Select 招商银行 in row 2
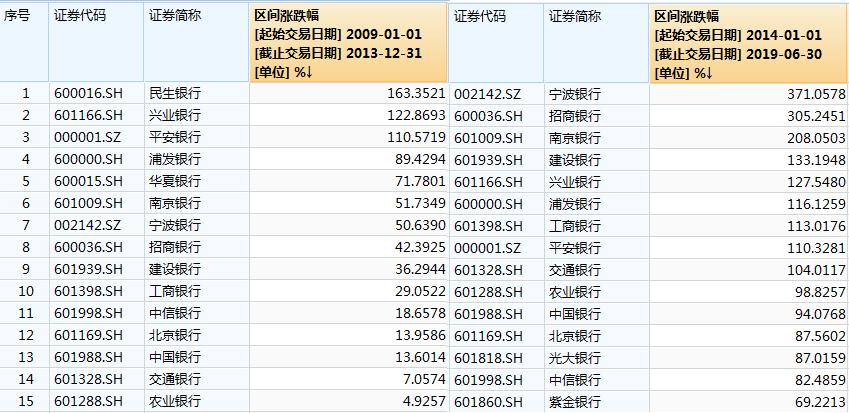This screenshot has height=413, width=849. 575,116
